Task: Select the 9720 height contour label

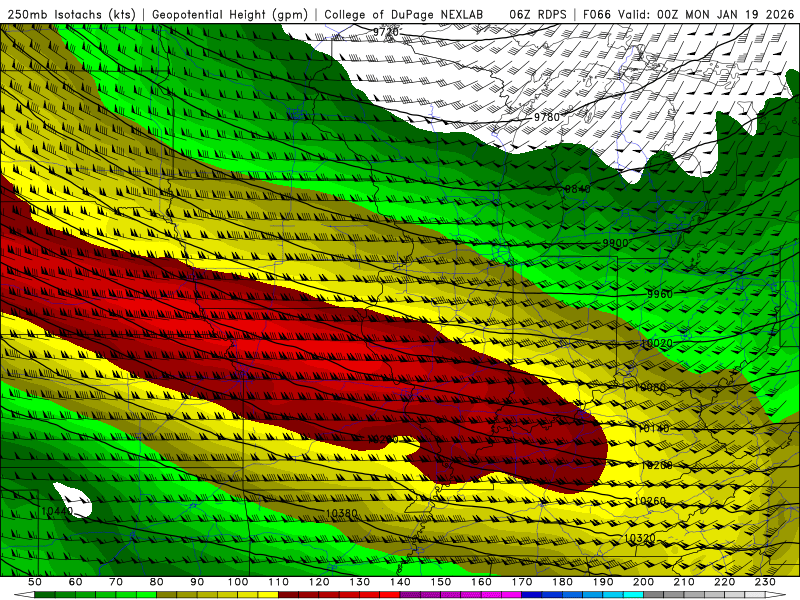Action: pyautogui.click(x=386, y=32)
